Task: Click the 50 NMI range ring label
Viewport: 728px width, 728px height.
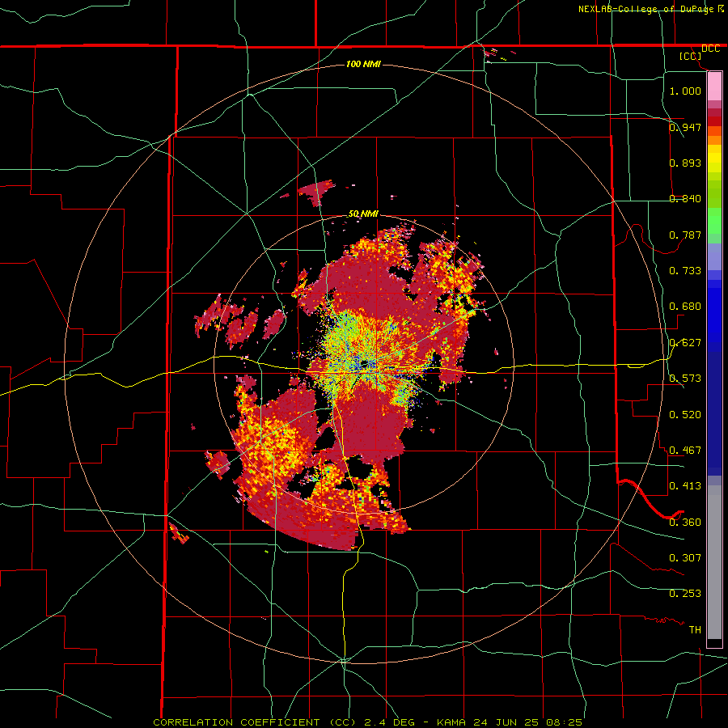Action: tap(363, 214)
